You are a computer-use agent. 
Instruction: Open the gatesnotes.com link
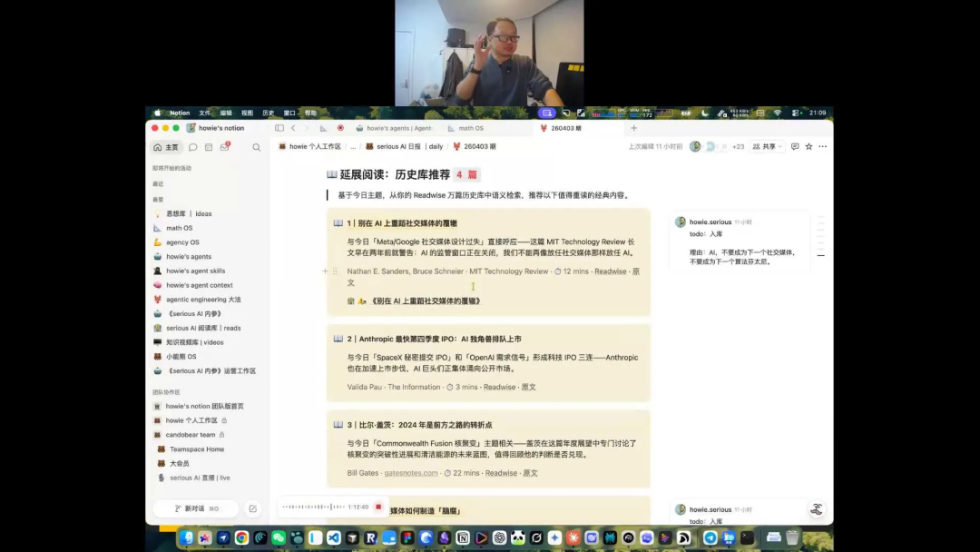(x=411, y=473)
